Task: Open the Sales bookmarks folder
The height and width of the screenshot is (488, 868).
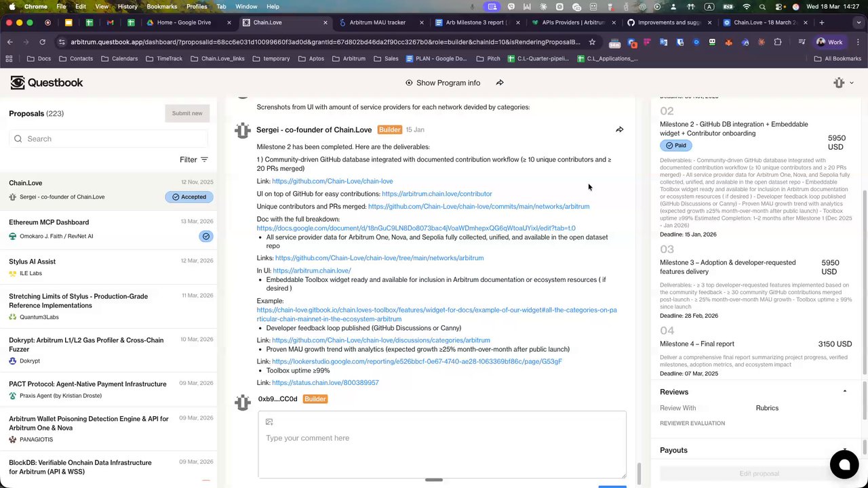Action: tap(386, 59)
